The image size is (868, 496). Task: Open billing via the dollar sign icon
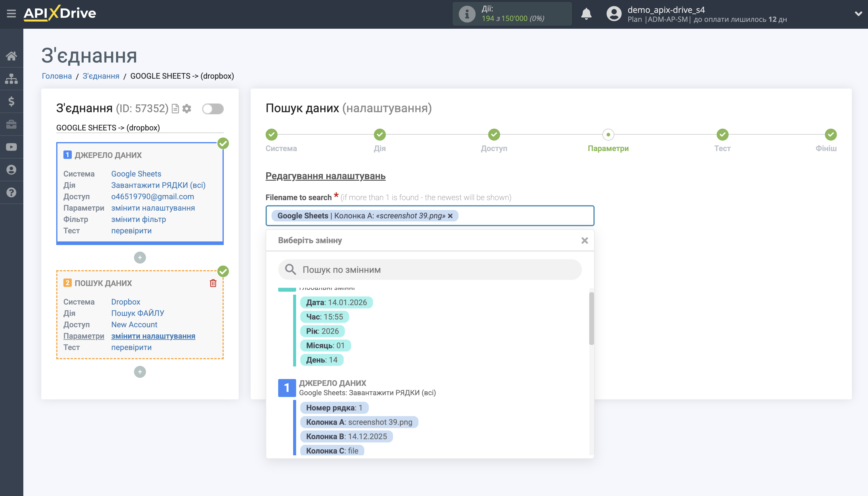[x=11, y=101]
